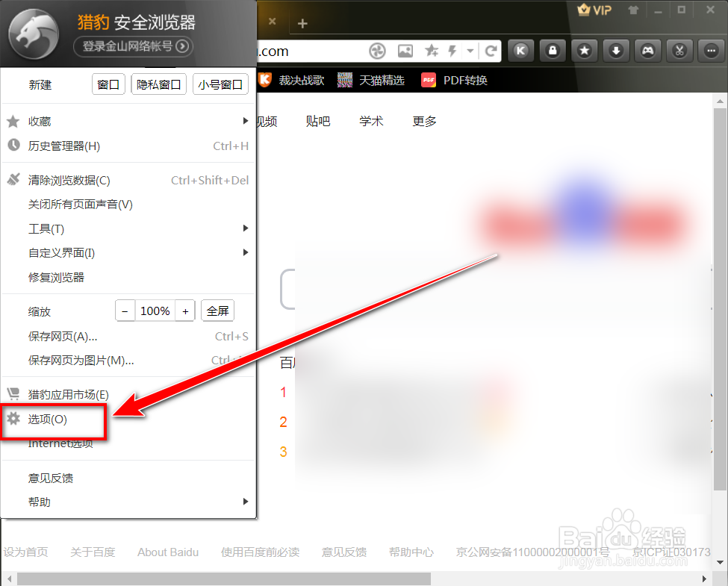Viewport: 728px width, 586px height.
Task: Click the 更多 link on Baidu
Action: pyautogui.click(x=425, y=121)
